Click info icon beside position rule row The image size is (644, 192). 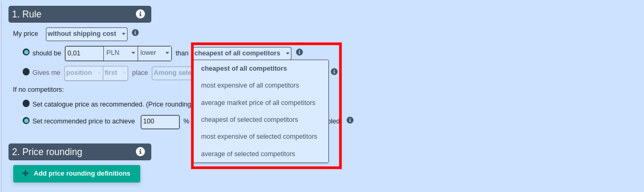[x=334, y=72]
